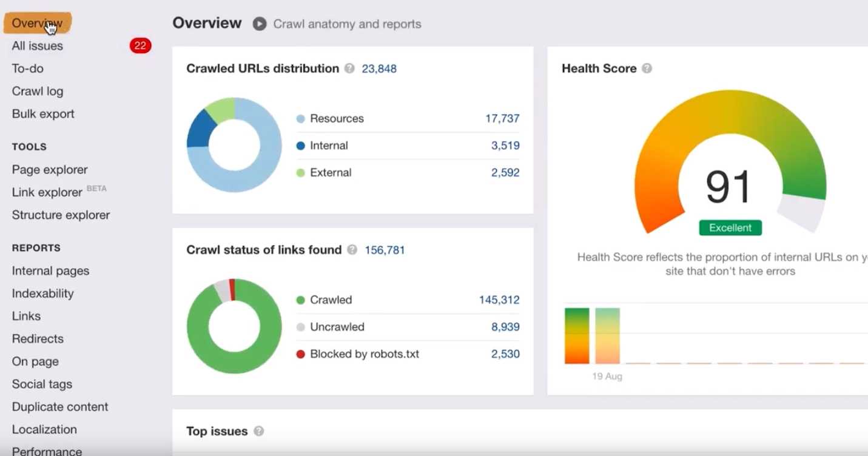The image size is (868, 456).
Task: Click help icon next to Top issues
Action: [x=259, y=431]
